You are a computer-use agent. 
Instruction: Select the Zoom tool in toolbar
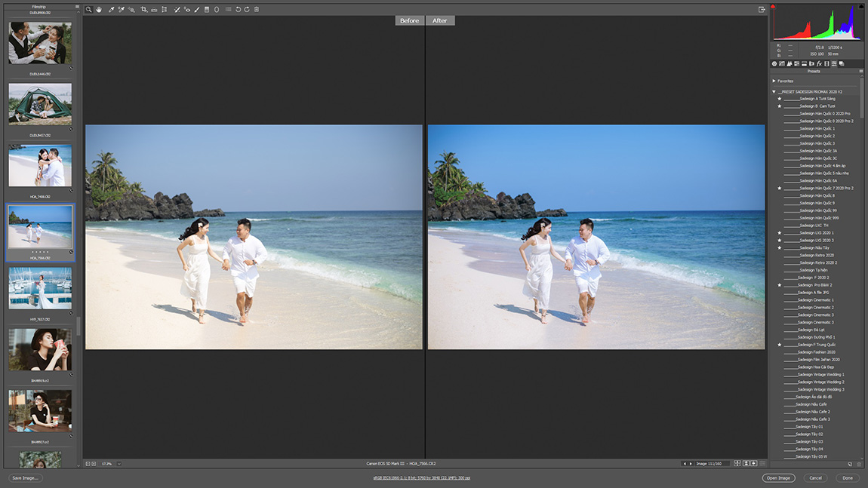pos(89,10)
